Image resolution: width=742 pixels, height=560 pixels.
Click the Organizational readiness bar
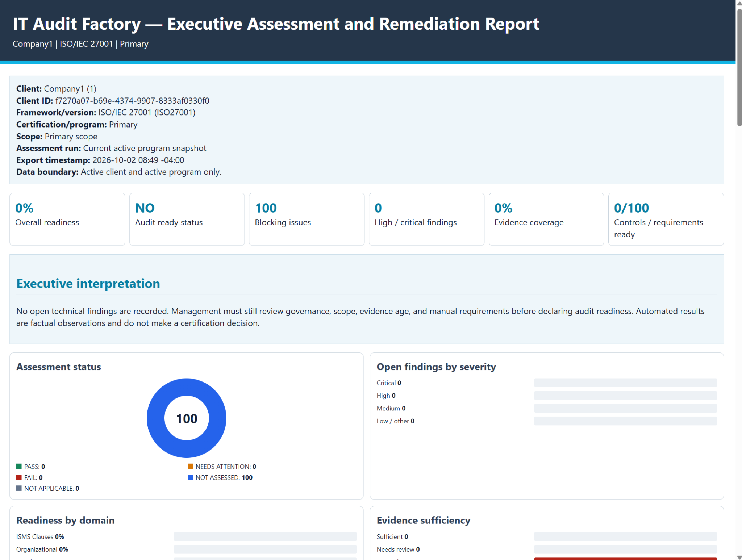click(265, 549)
